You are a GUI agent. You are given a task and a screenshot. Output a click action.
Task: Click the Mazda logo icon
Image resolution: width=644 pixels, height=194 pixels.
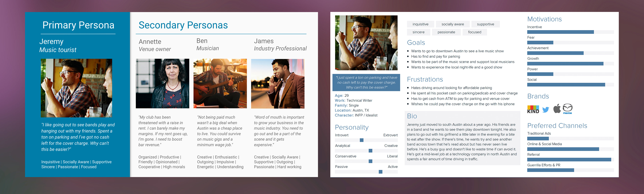click(568, 108)
